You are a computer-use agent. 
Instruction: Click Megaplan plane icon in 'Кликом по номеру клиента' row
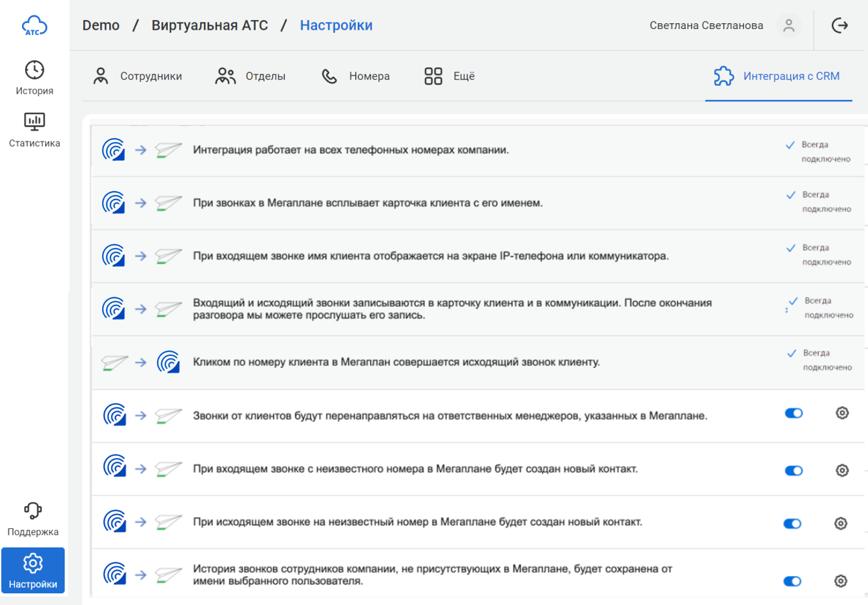(x=114, y=362)
